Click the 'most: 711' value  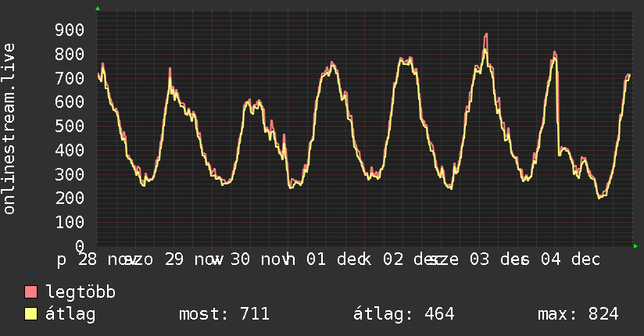coord(224,314)
